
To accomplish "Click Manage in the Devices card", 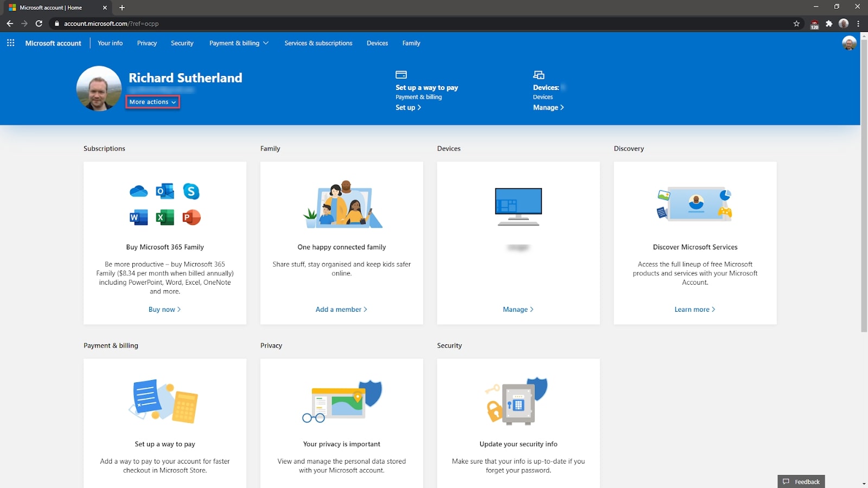I will [x=518, y=309].
